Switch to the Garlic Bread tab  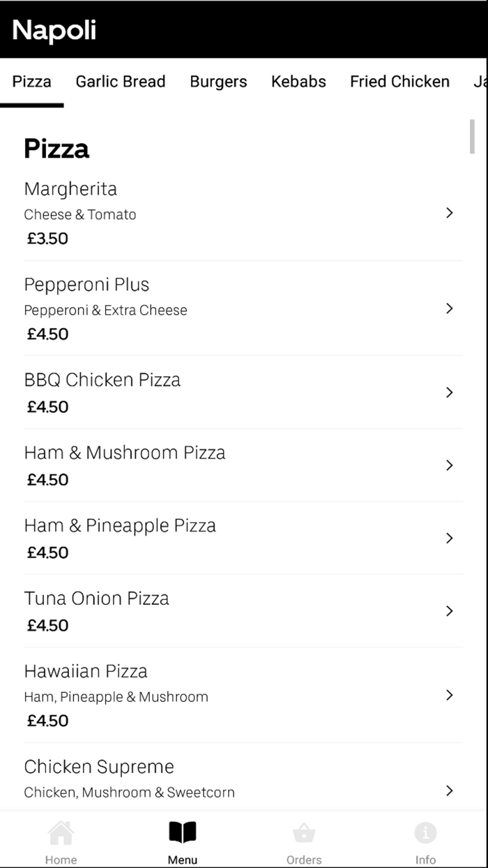click(x=120, y=82)
